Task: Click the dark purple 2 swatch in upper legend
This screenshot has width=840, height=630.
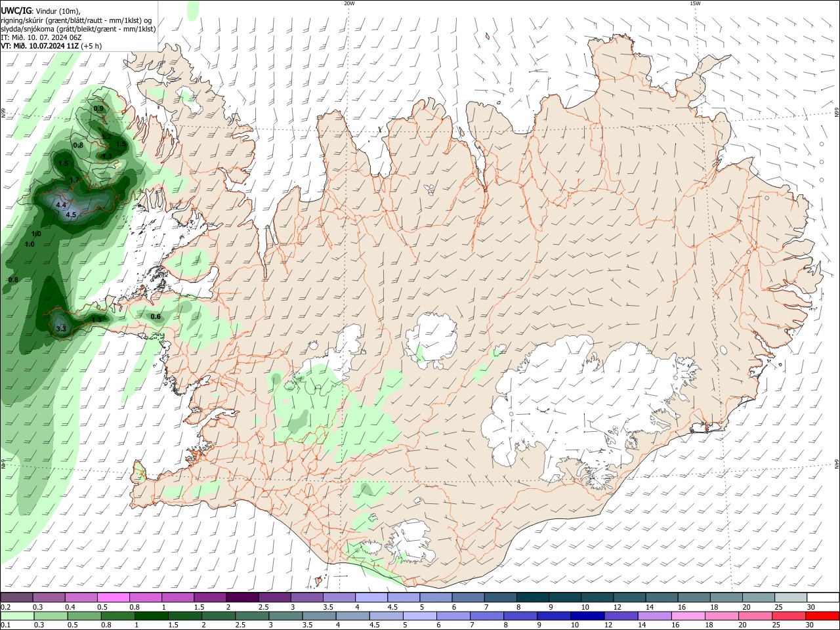Action: click(242, 597)
